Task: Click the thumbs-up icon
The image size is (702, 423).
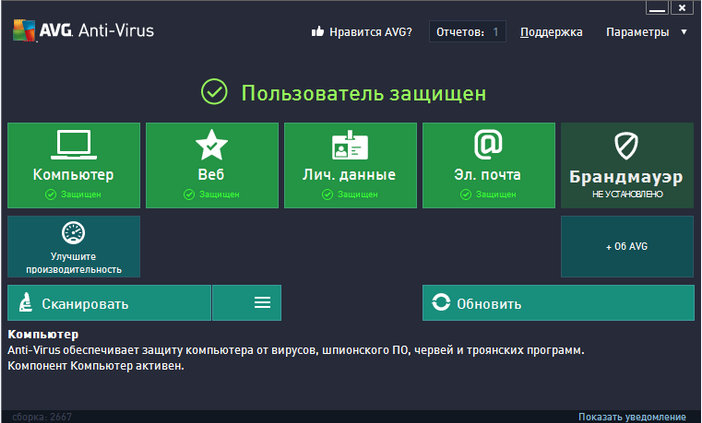Action: coord(317,31)
